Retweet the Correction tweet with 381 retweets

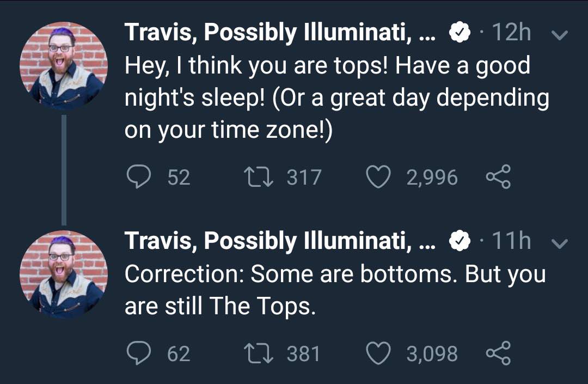[x=259, y=353]
